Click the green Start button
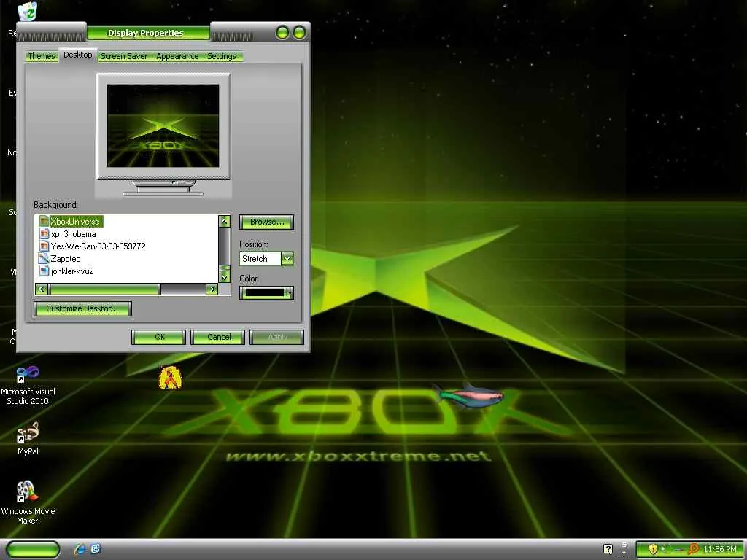The image size is (747, 560). 34,550
